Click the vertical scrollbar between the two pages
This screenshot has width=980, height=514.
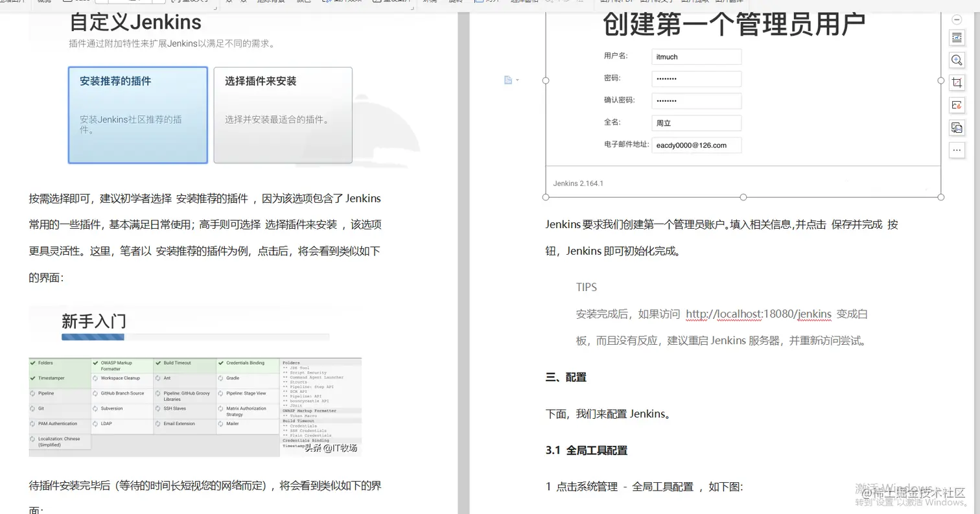[x=463, y=259]
